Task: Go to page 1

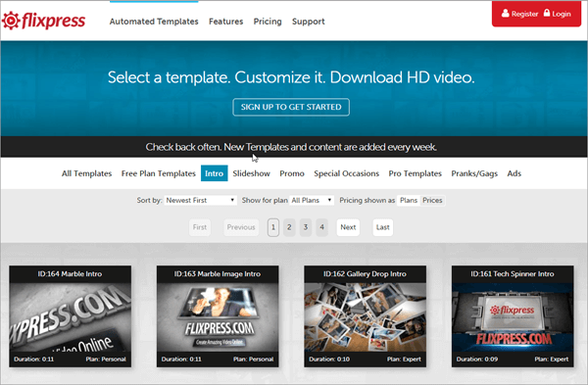Action: pos(273,227)
